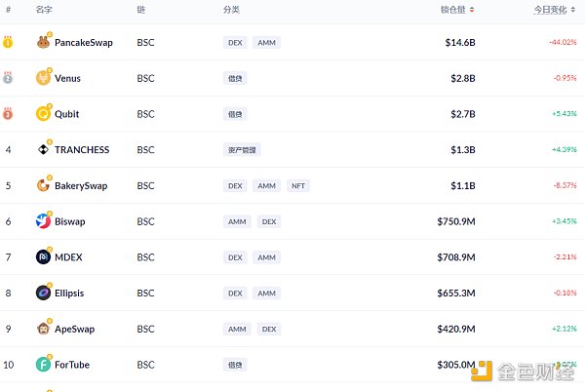Select the 资产管理 tag for TRANCHESS
This screenshot has width=585, height=392.
click(242, 150)
